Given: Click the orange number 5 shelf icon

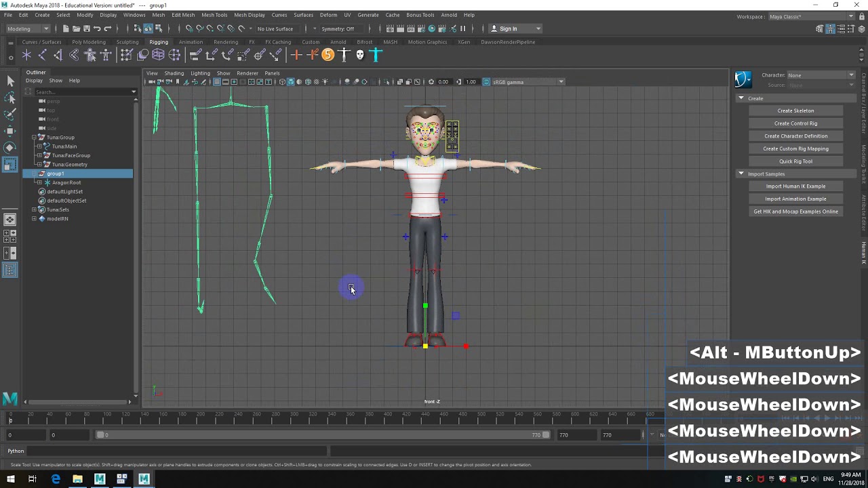Looking at the screenshot, I should tap(328, 55).
